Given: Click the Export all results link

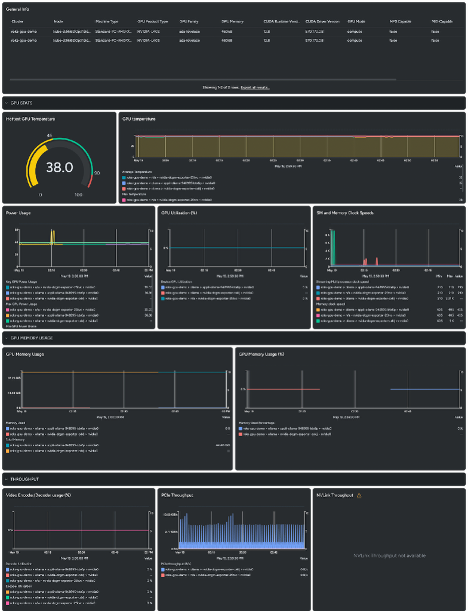Looking at the screenshot, I should (255, 87).
